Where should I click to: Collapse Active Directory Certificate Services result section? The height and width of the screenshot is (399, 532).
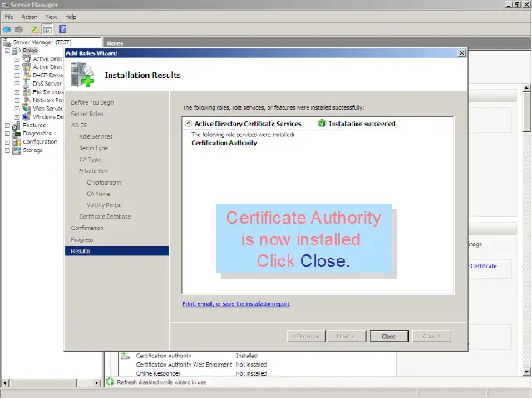189,124
